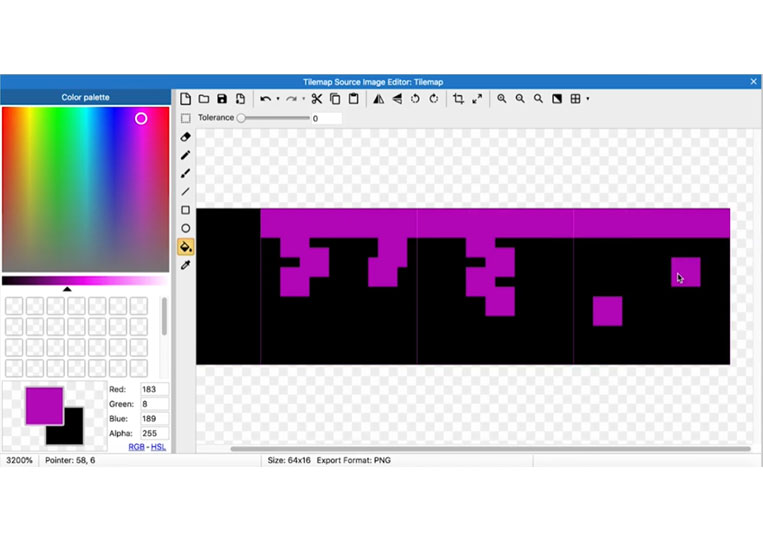Click the Green value field

point(154,404)
